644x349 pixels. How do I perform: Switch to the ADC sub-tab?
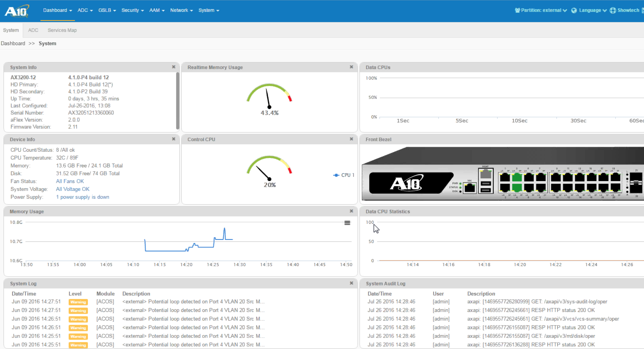33,30
